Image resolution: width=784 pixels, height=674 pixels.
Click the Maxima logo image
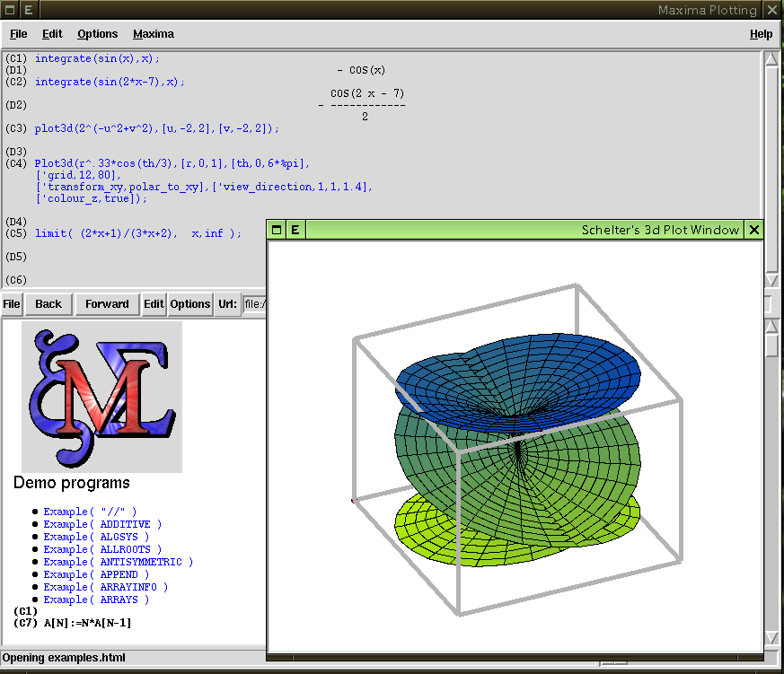[102, 398]
